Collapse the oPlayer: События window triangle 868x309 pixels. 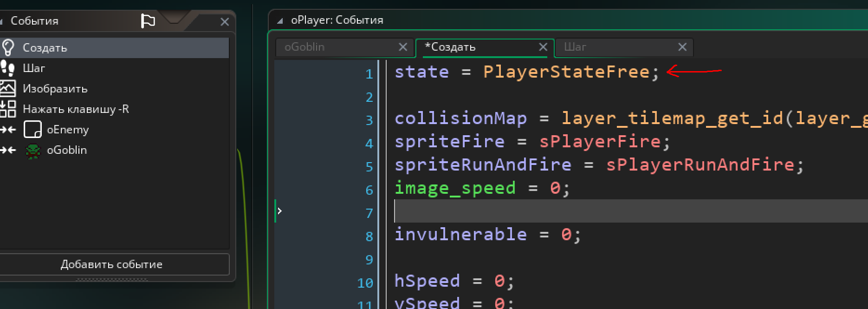click(280, 21)
